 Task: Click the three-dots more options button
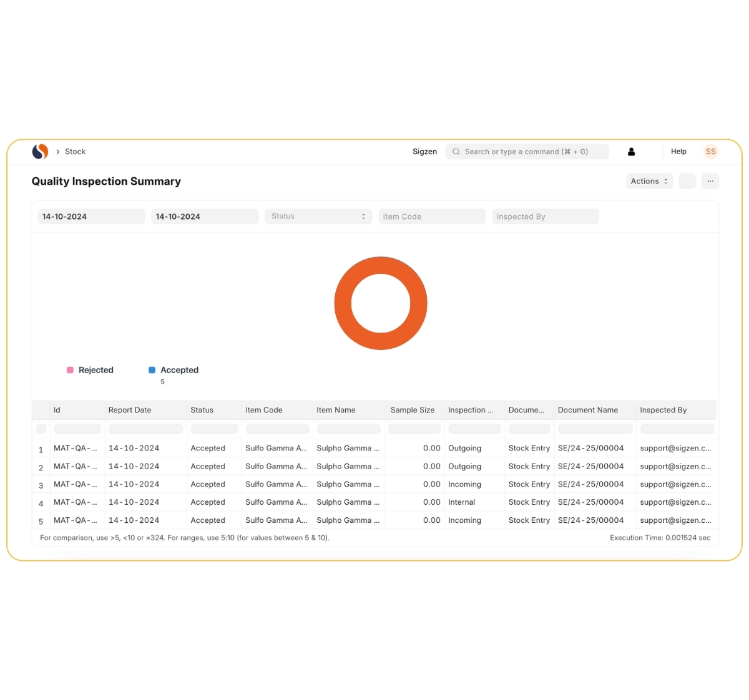click(710, 182)
